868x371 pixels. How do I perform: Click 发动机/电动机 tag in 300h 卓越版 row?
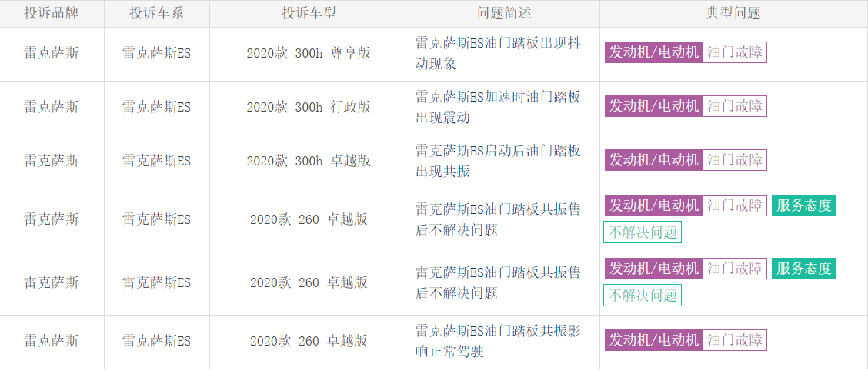(x=654, y=160)
